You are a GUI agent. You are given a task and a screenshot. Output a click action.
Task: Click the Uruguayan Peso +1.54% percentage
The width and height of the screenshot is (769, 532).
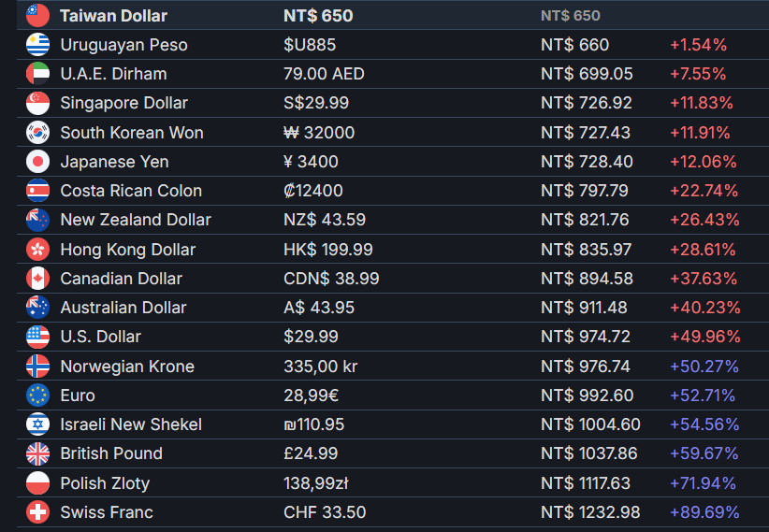coord(699,45)
